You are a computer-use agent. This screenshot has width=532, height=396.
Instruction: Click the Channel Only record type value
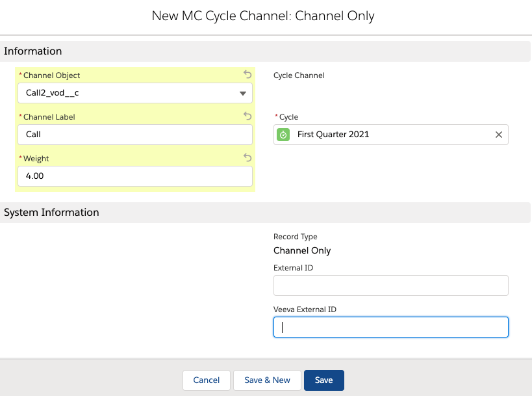point(302,250)
